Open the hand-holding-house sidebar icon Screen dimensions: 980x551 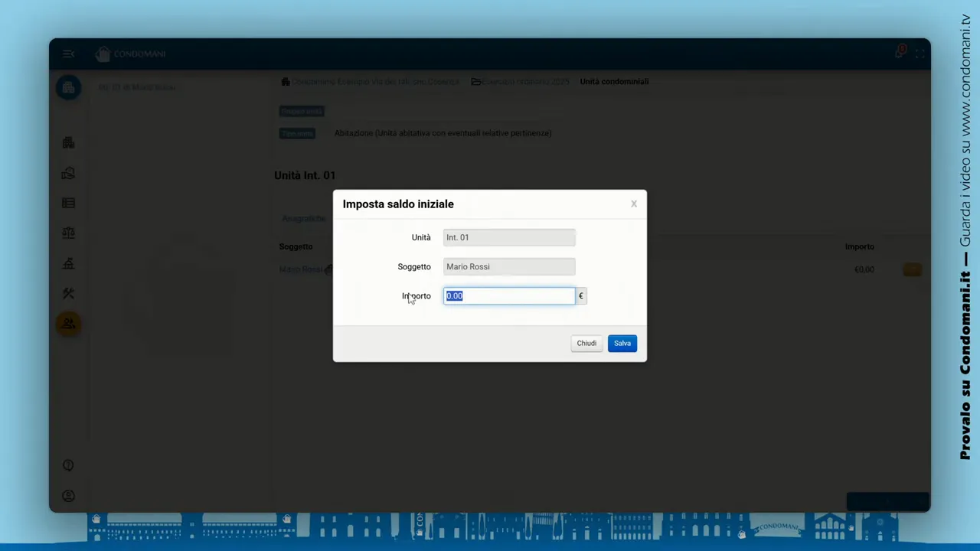(x=68, y=174)
